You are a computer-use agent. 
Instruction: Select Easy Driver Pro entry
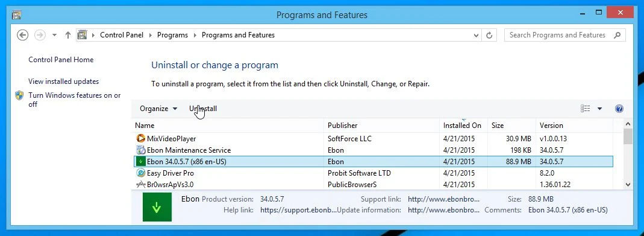(x=170, y=173)
